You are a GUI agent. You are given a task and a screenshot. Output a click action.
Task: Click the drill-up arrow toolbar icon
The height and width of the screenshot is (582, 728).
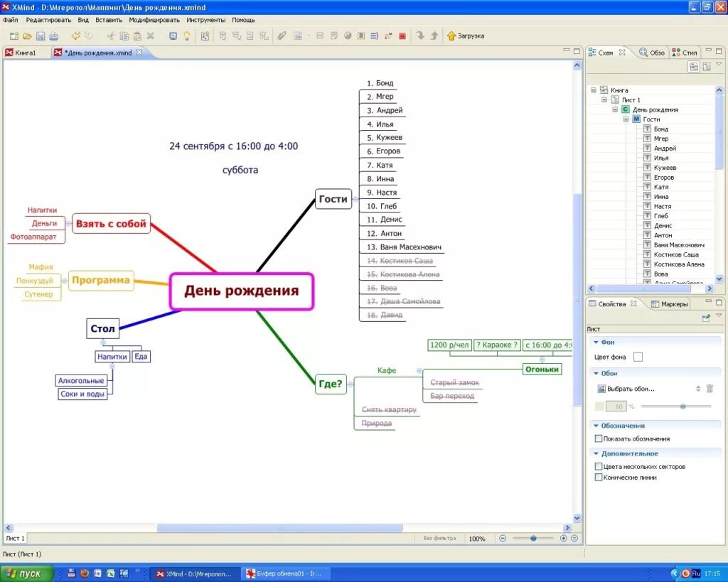pyautogui.click(x=434, y=36)
